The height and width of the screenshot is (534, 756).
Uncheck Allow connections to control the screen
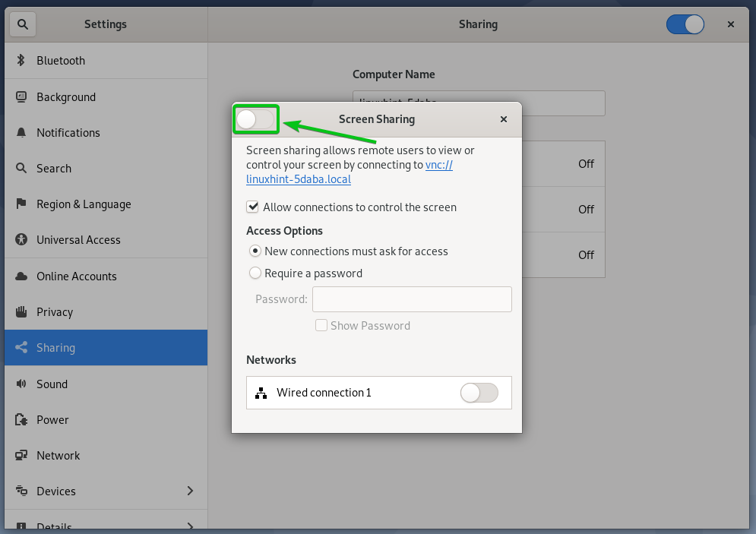pos(252,207)
